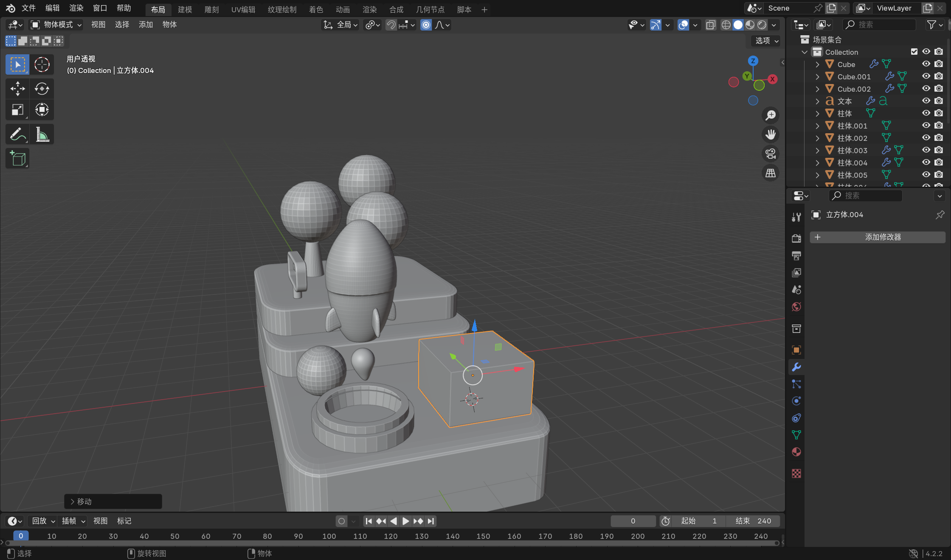Viewport: 951px width, 560px height.
Task: Click frame 100 on the timeline
Action: point(329,536)
